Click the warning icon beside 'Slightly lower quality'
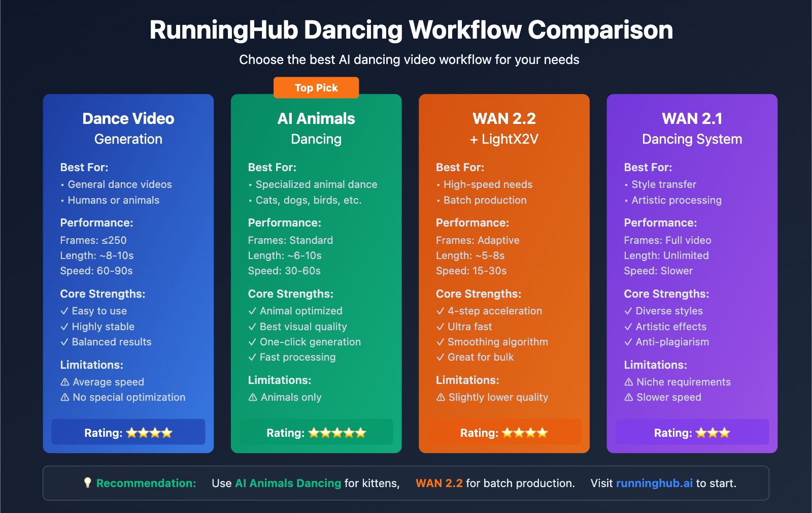This screenshot has height=513, width=812. point(442,397)
